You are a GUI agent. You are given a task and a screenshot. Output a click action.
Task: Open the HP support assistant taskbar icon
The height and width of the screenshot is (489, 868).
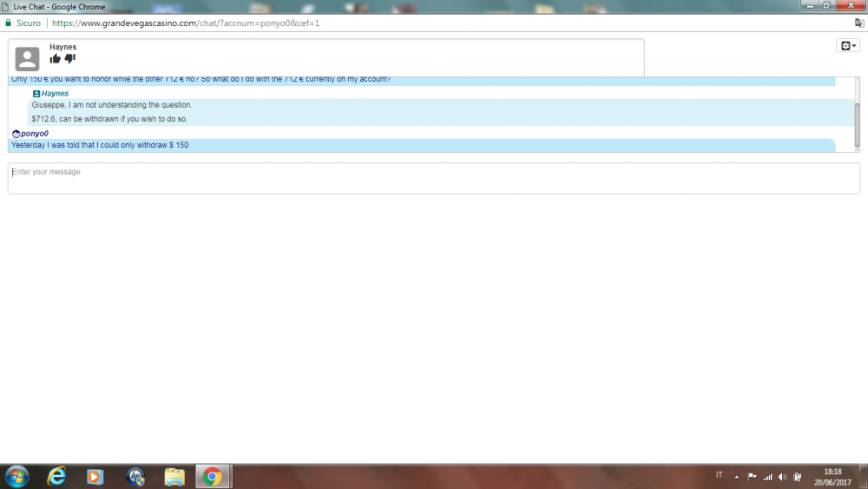(135, 477)
